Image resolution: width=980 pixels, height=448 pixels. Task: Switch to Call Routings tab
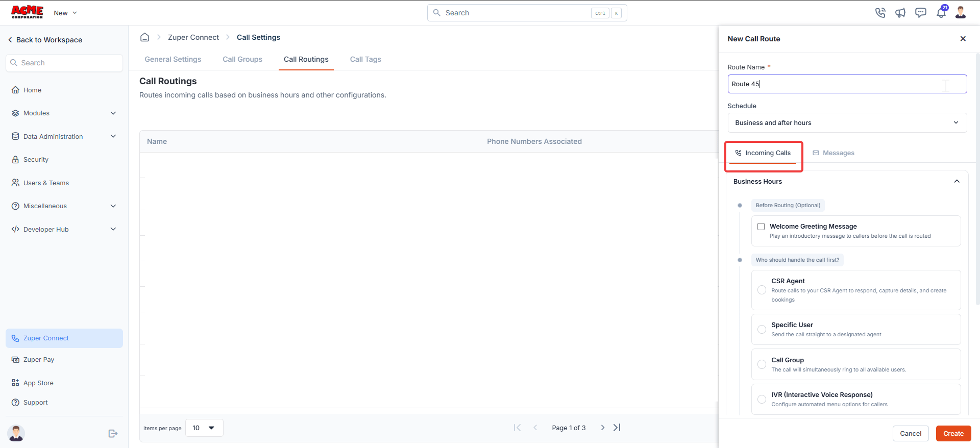click(x=306, y=59)
